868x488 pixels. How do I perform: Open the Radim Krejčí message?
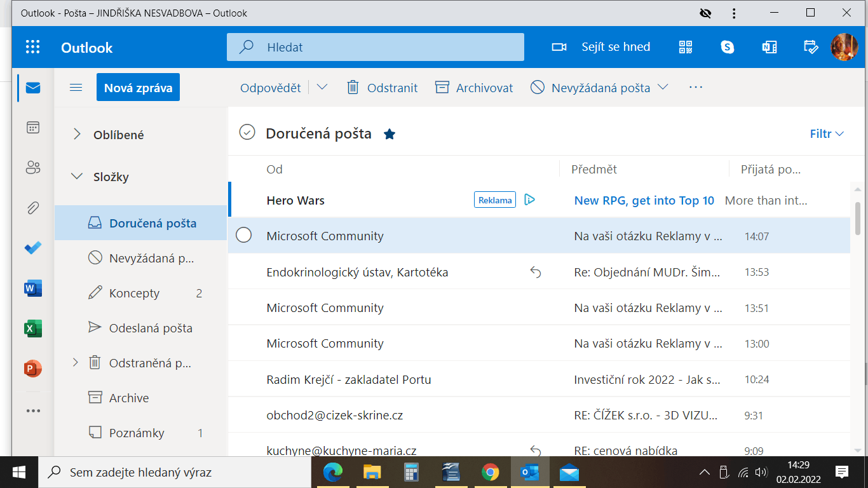click(x=539, y=379)
